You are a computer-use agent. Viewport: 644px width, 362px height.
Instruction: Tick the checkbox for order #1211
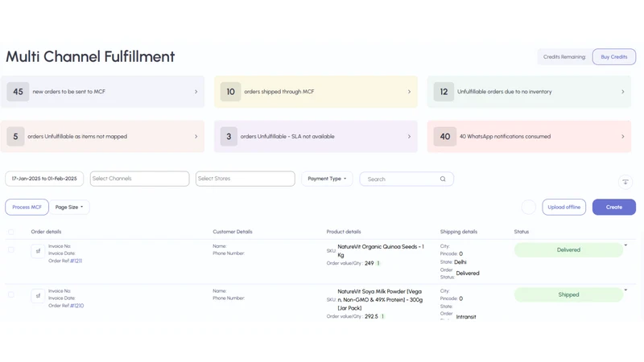[x=11, y=249]
